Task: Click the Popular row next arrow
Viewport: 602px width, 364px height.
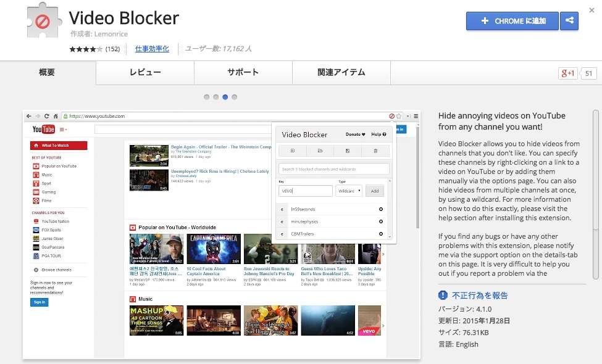Action: coord(383,254)
